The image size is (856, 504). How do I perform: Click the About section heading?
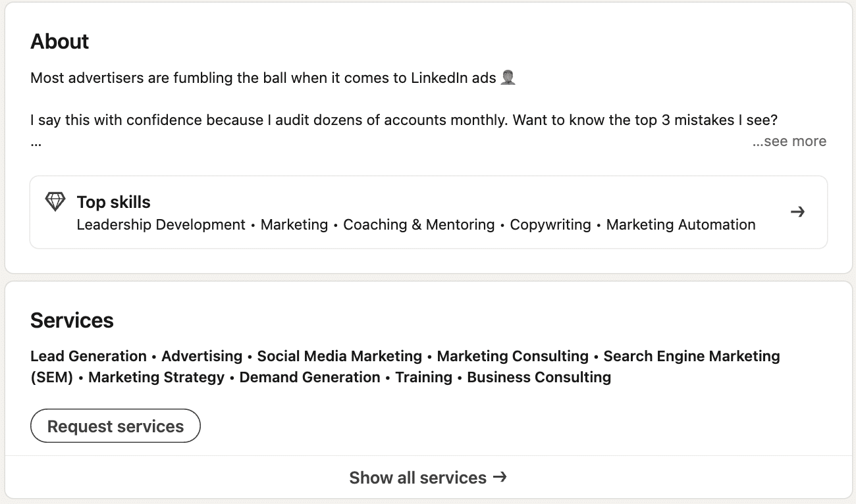59,41
